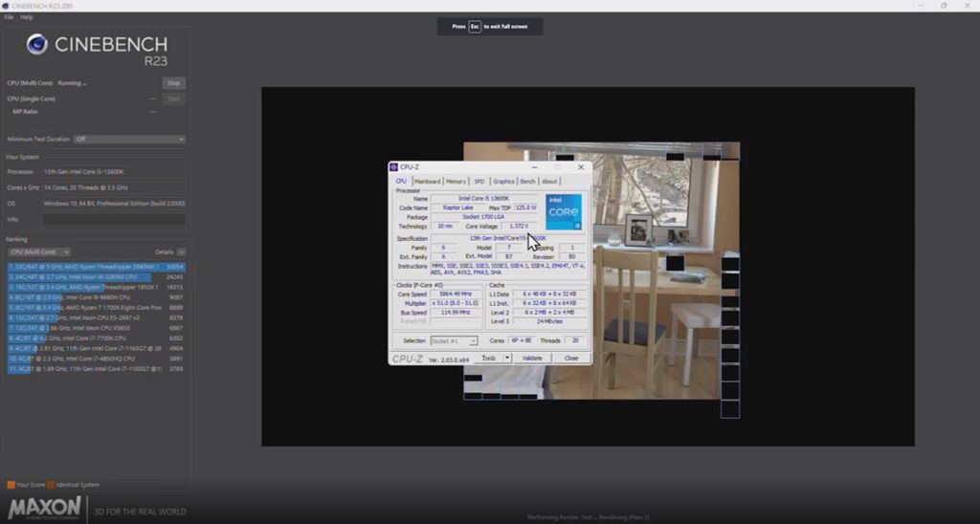Open the Tools dropdown arrow in CPU-Z
Viewport: 980px width, 524px height.
point(507,358)
